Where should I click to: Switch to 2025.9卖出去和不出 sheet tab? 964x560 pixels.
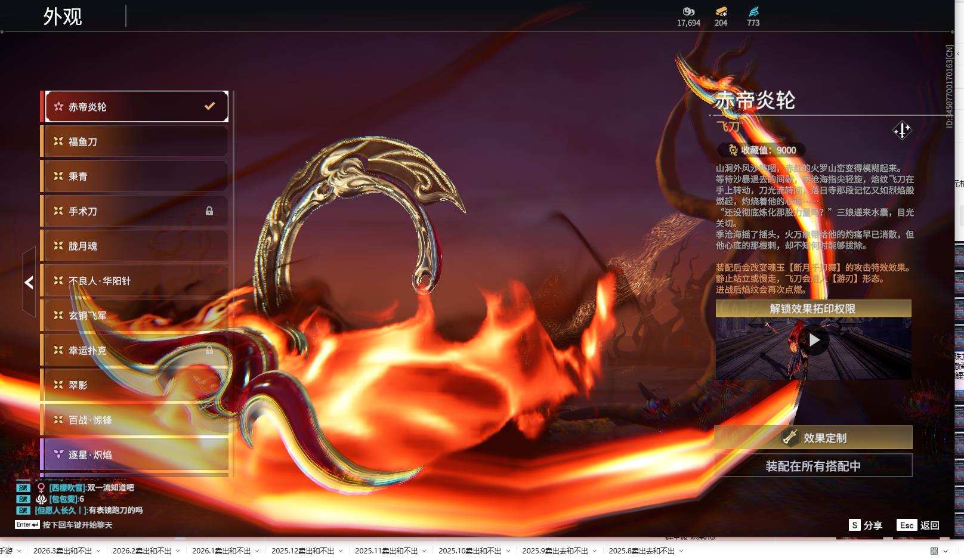[555, 551]
